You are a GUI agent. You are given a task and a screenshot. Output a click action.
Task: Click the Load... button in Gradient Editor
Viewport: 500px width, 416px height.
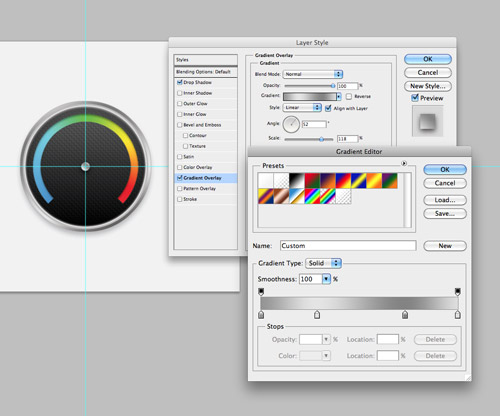445,200
